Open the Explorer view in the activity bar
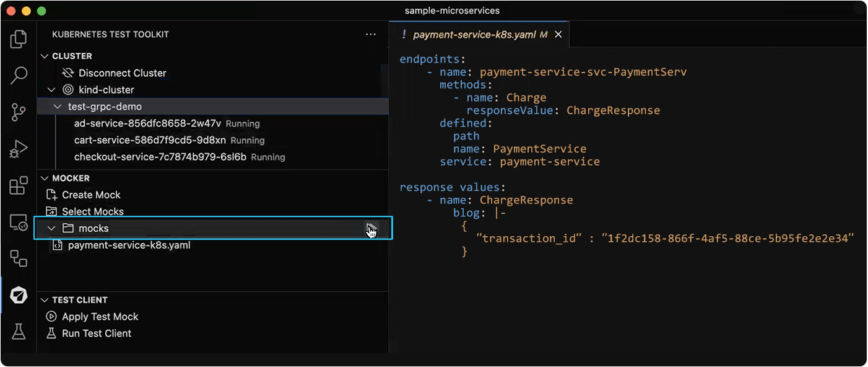This screenshot has width=868, height=367. coord(19,38)
